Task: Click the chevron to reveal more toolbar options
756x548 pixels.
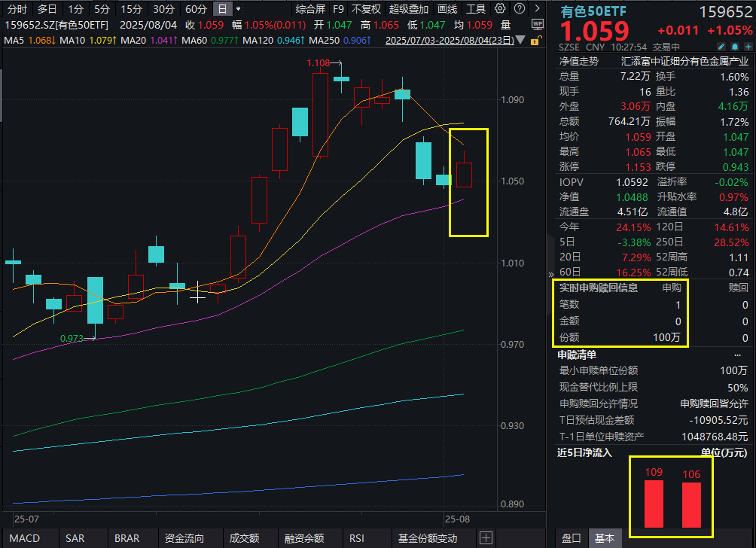Action: tap(537, 8)
